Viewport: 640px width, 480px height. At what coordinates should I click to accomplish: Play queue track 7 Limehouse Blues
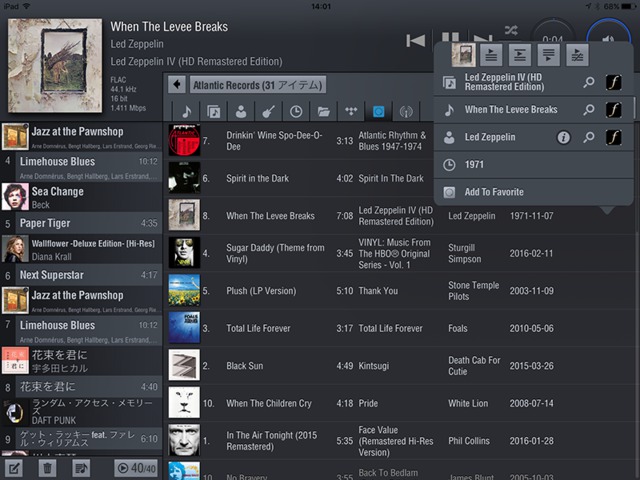(x=82, y=330)
